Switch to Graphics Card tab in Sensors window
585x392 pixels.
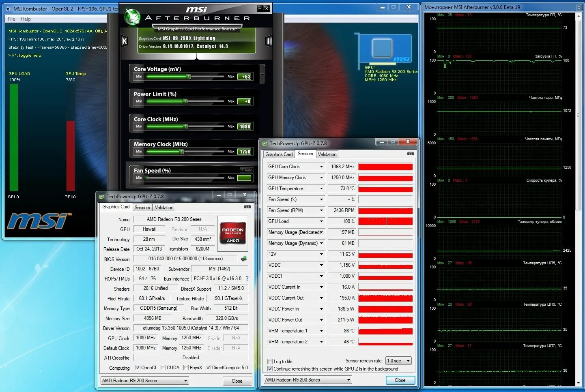[x=279, y=154]
